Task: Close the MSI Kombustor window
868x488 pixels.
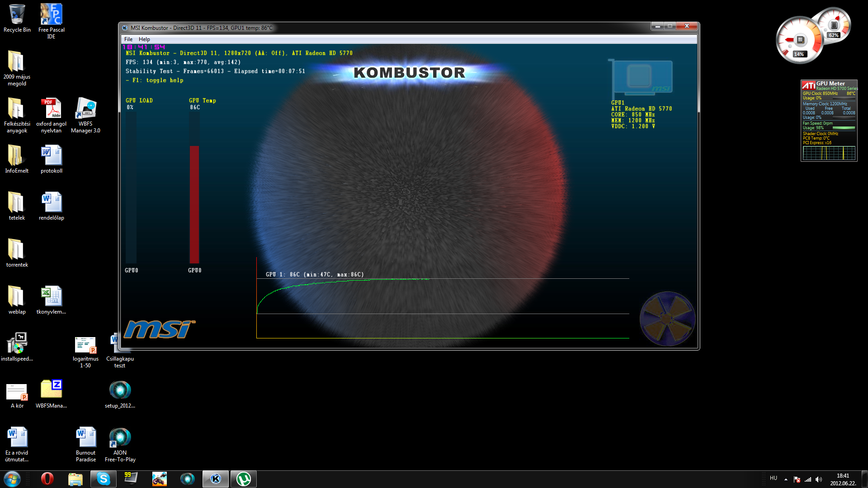Action: [x=687, y=26]
